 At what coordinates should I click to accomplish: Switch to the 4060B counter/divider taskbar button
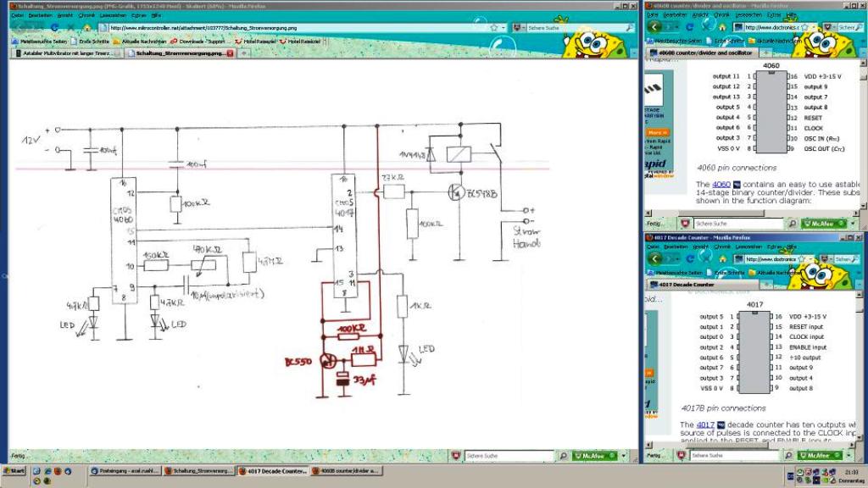pos(346,471)
